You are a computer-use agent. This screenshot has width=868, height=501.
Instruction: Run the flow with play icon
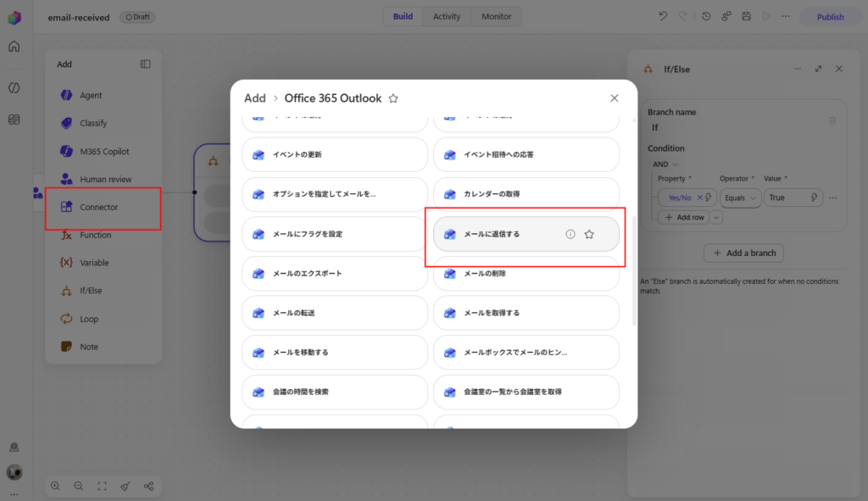point(766,16)
